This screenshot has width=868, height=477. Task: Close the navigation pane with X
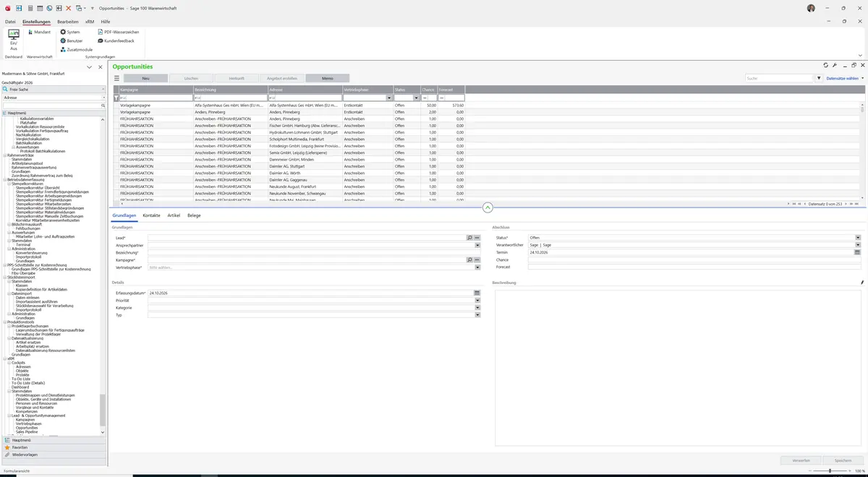point(99,66)
